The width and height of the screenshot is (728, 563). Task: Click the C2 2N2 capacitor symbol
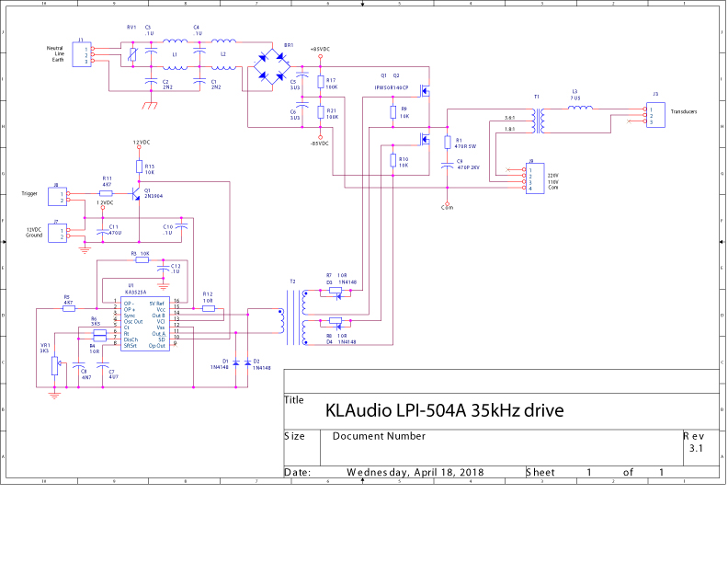(151, 81)
